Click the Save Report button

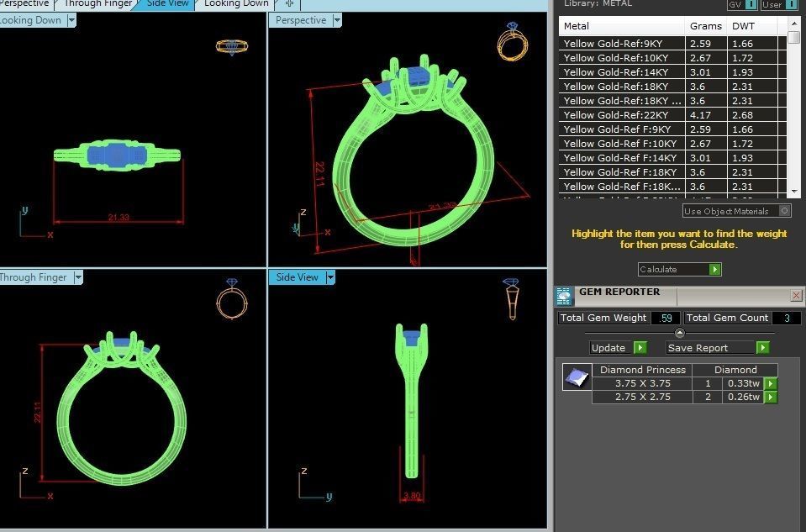[717, 348]
